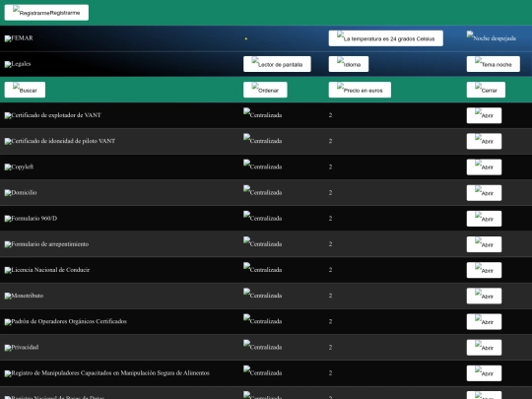
Task: Open the Idioma language selector
Action: pos(349,64)
